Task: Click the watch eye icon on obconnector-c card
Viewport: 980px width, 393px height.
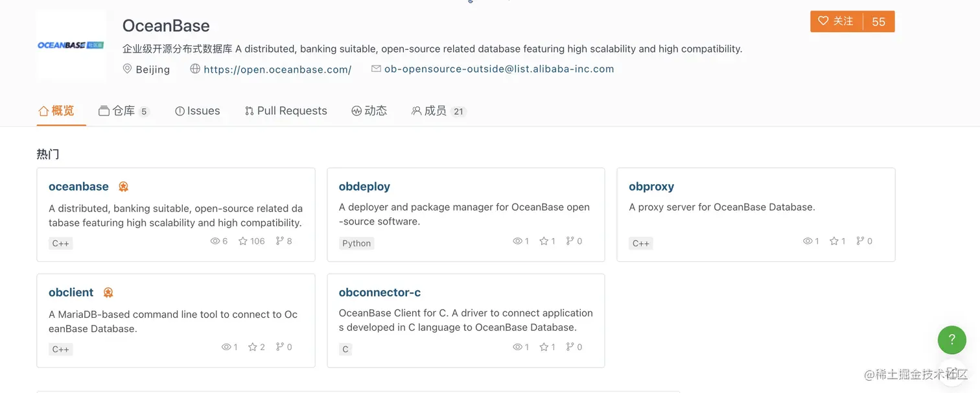Action: 517,347
